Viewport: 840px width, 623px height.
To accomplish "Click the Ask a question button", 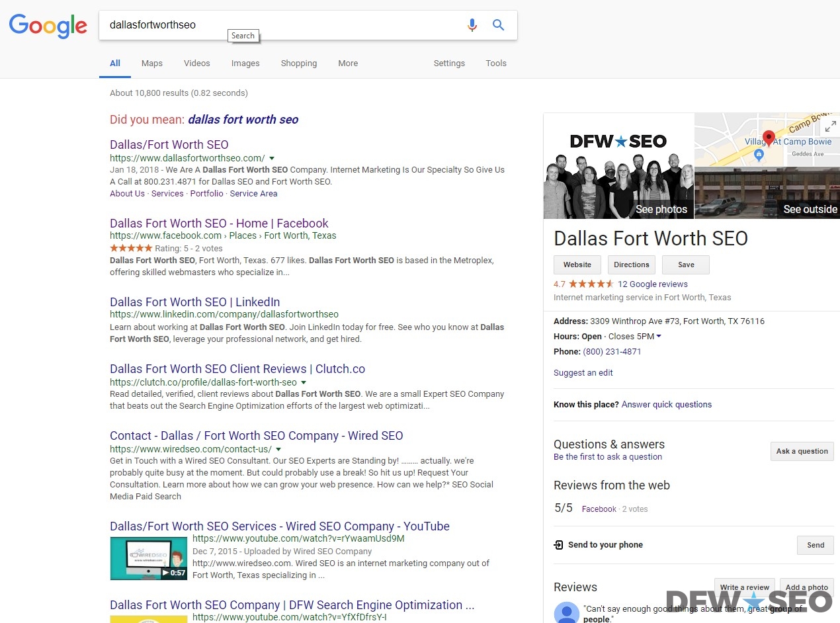I will pyautogui.click(x=802, y=451).
